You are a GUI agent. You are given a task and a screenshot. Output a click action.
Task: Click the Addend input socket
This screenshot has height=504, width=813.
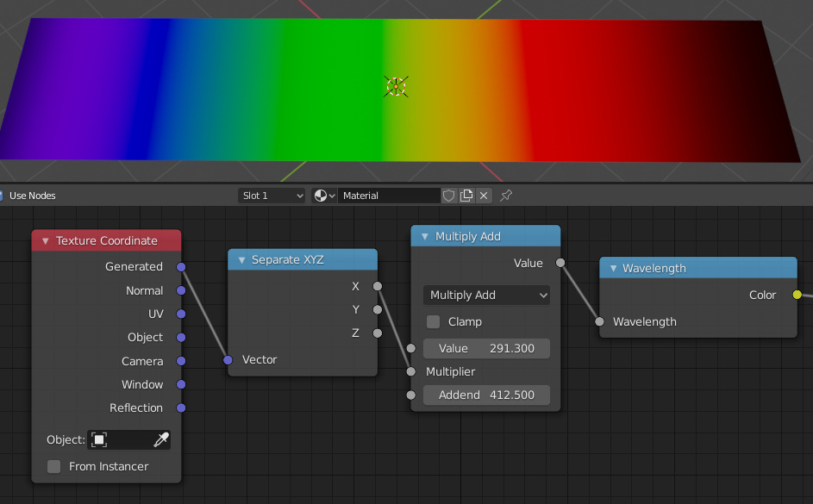pyautogui.click(x=411, y=395)
